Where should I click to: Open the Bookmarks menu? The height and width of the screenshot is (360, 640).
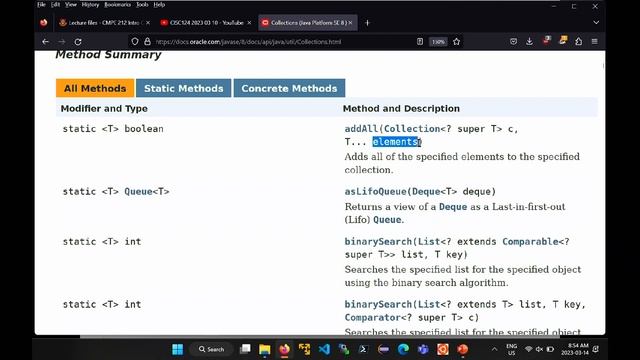click(x=118, y=5)
